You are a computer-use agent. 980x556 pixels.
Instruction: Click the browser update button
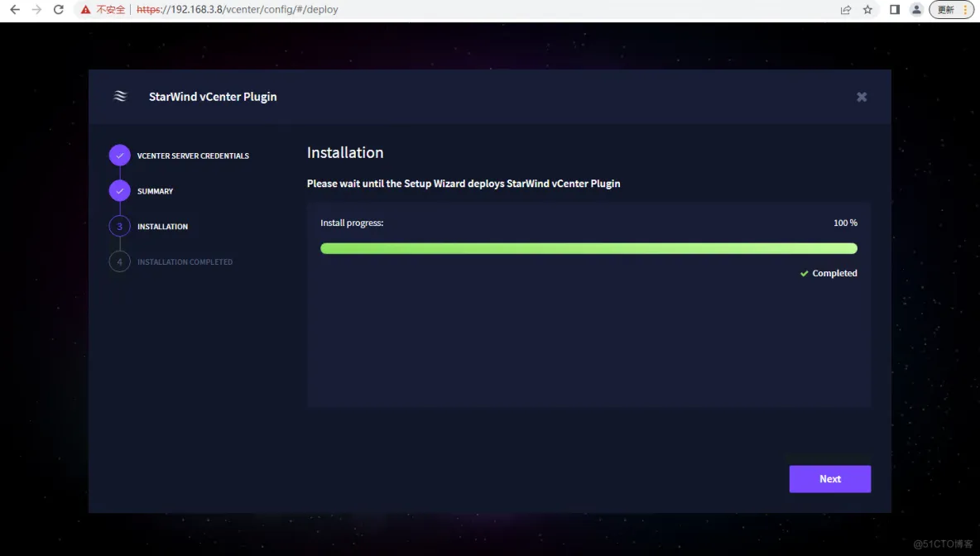click(951, 9)
